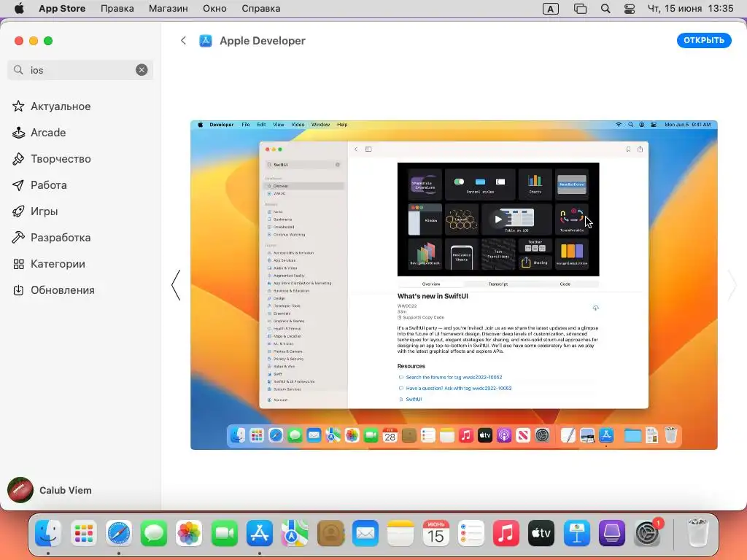Open the Trash in the Dock
Image resolution: width=747 pixels, height=560 pixels.
pyautogui.click(x=697, y=533)
